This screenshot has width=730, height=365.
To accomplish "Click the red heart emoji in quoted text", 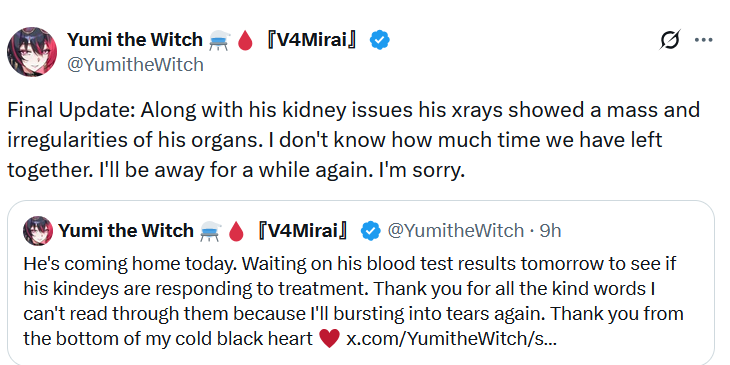I will coord(330,339).
